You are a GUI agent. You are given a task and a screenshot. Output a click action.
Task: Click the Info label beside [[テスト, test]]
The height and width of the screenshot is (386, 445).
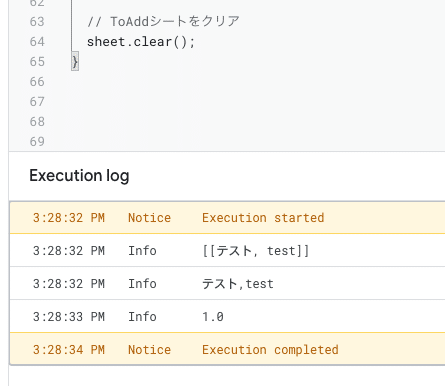142,251
